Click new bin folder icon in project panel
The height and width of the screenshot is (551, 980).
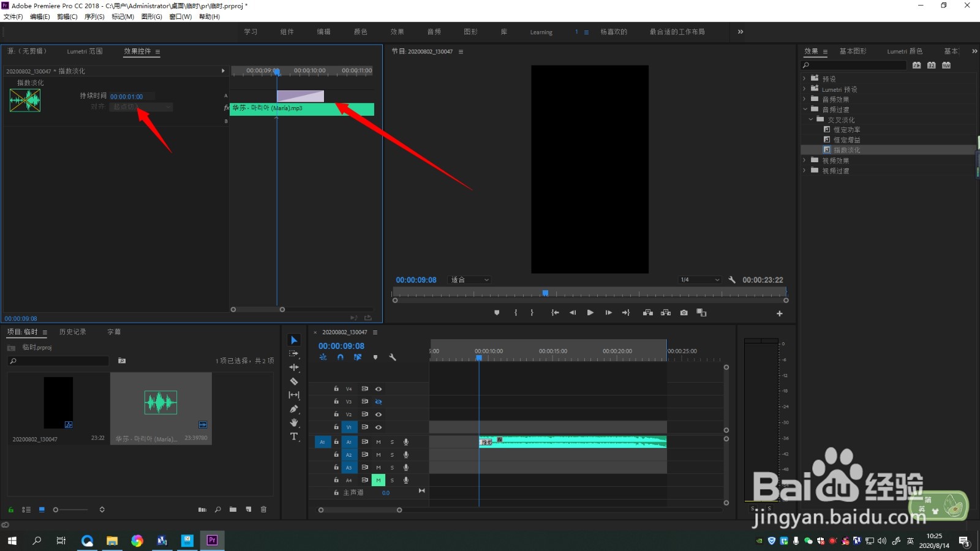[x=233, y=509]
